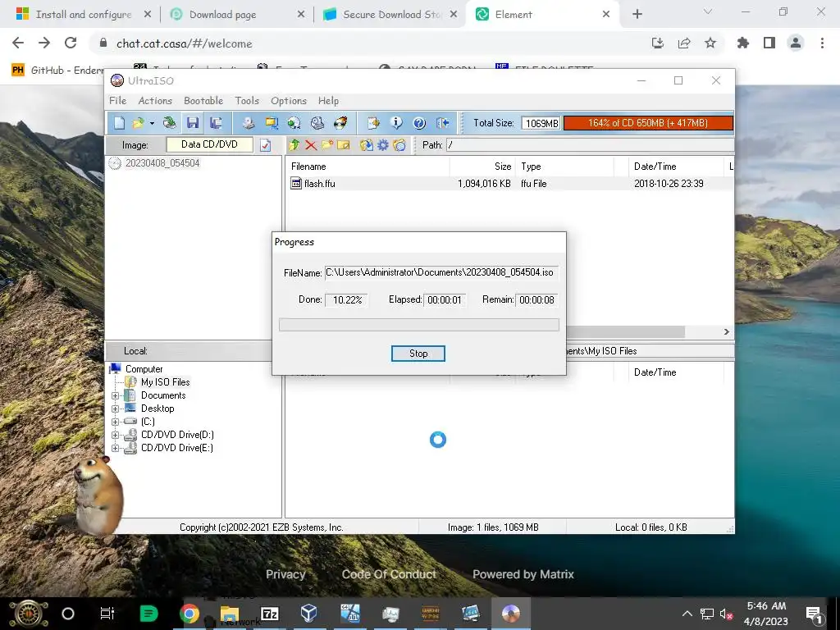The width and height of the screenshot is (840, 630).
Task: Click the green Up folder arrow icon
Action: [x=294, y=144]
